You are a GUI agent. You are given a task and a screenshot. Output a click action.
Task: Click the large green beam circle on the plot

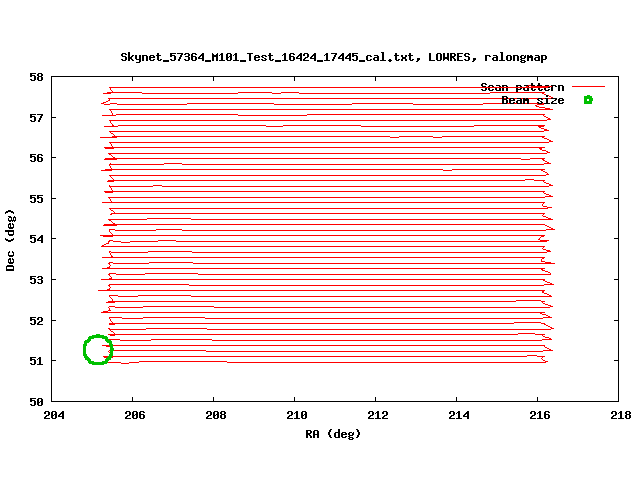[x=98, y=349]
